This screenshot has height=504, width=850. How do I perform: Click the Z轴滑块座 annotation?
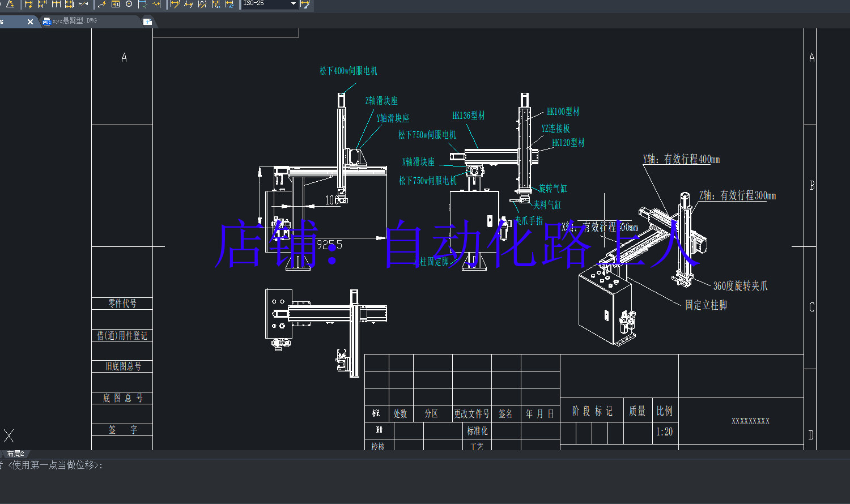pos(381,100)
